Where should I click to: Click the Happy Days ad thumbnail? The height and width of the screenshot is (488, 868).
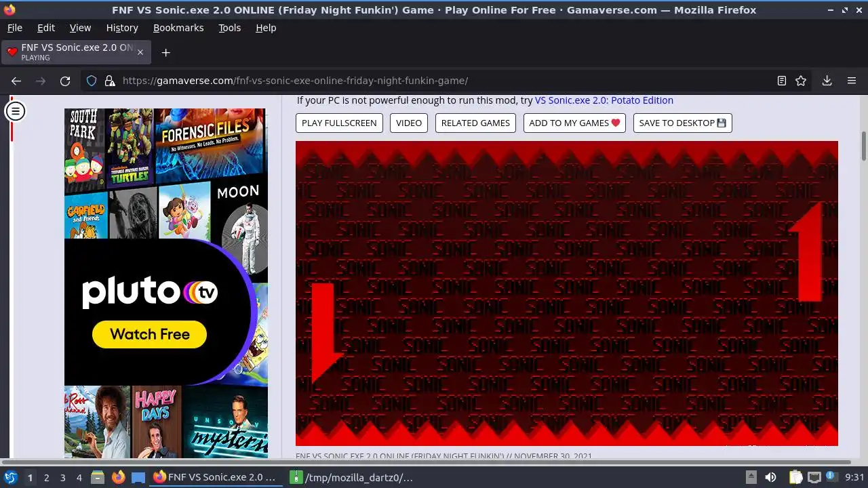pyautogui.click(x=157, y=422)
